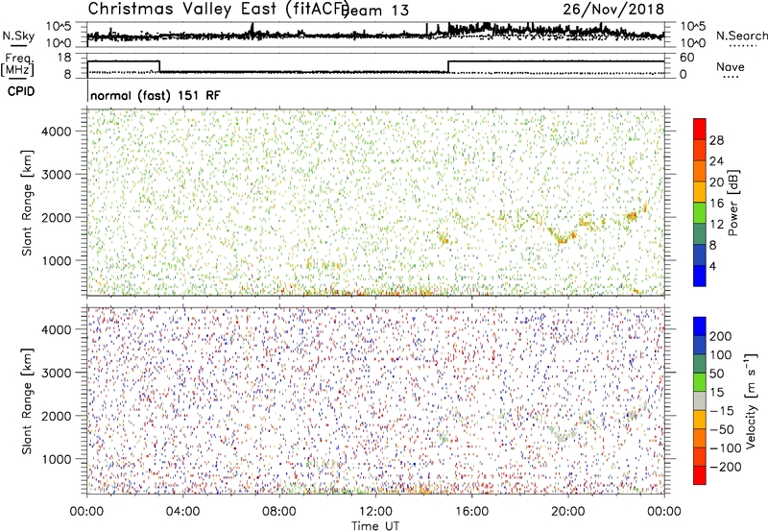
Task: Click the date '26/Nov/2018'
Action: point(613,9)
